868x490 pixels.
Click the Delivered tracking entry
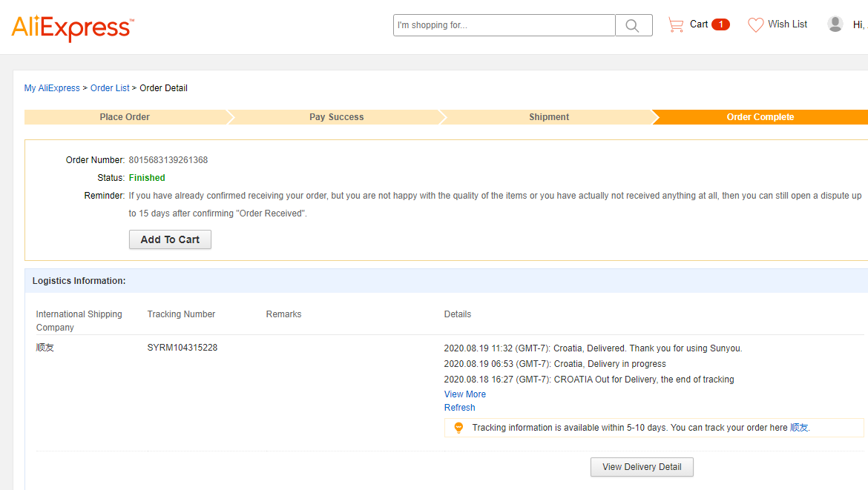click(593, 348)
